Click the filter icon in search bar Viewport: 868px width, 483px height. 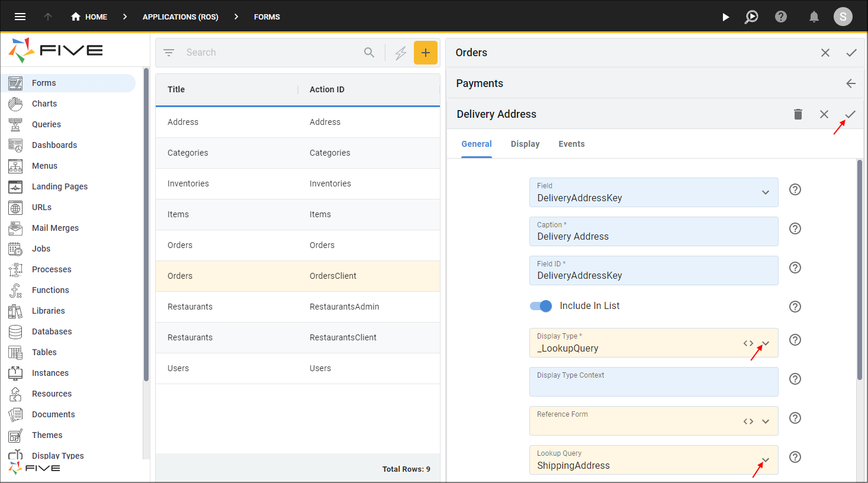[169, 53]
